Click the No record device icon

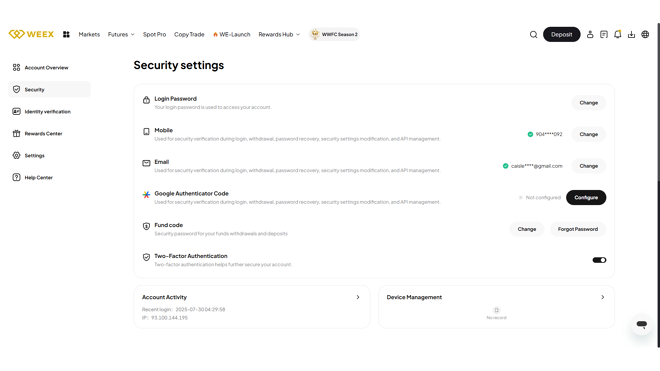pyautogui.click(x=496, y=310)
